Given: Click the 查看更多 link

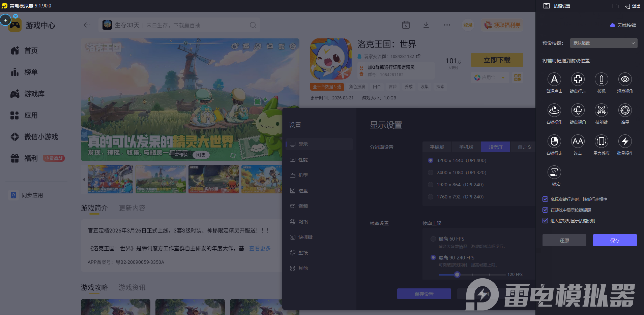Looking at the screenshot, I should 260,248.
